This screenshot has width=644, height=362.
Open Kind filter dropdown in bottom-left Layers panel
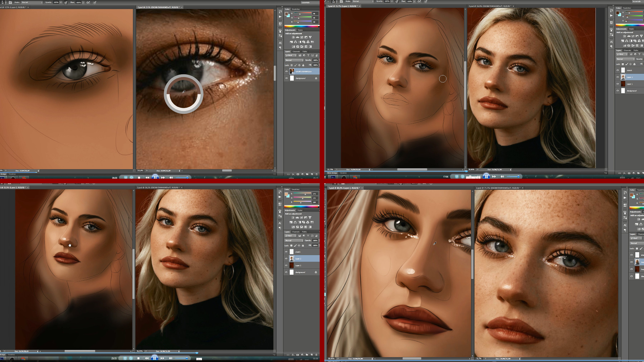click(290, 235)
